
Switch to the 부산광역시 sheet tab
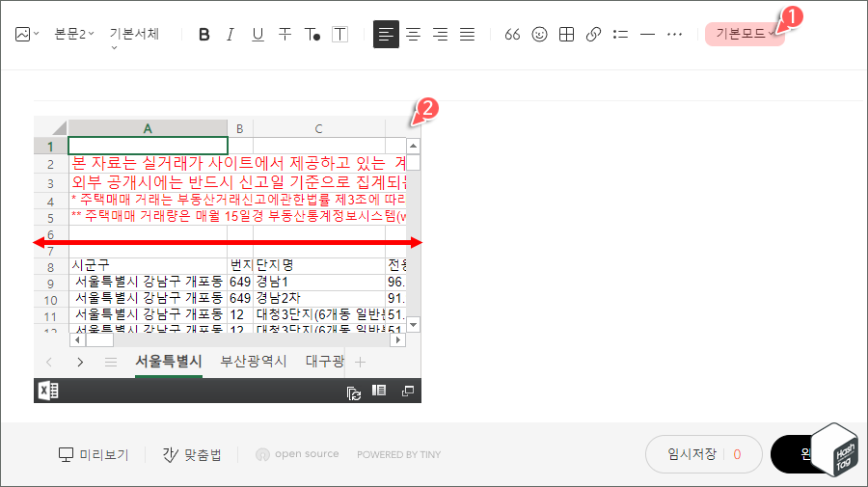[x=254, y=362]
